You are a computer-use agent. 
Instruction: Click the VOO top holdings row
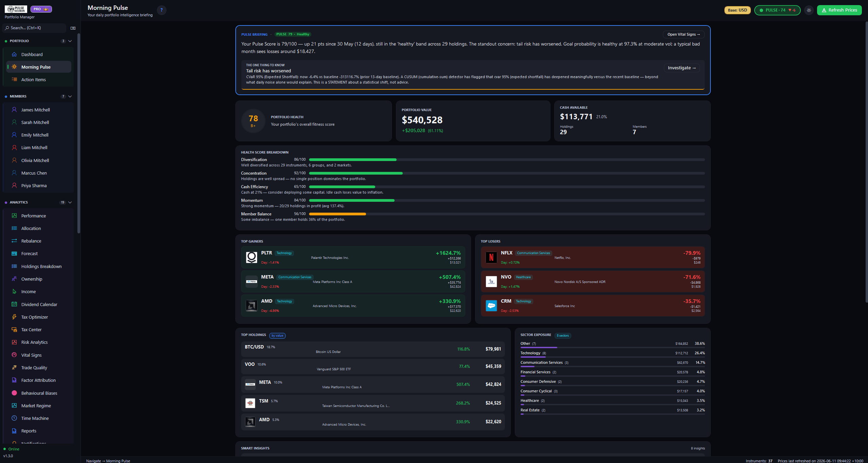coord(373,367)
